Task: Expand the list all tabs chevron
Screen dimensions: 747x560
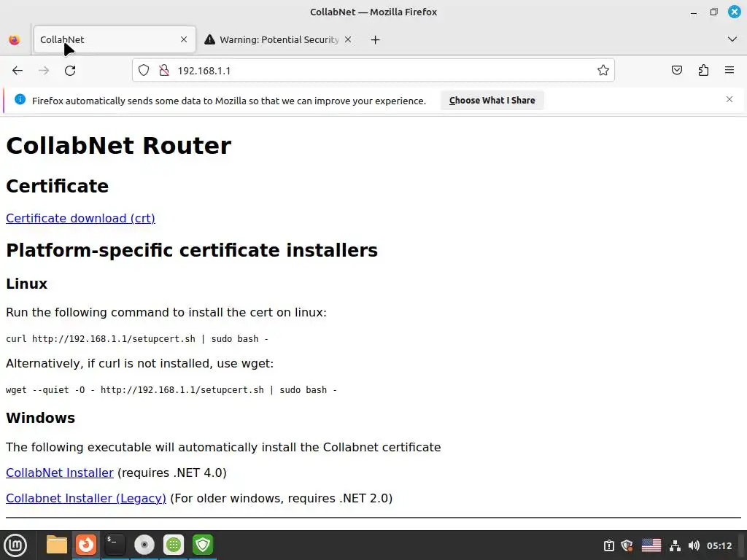Action: click(732, 39)
